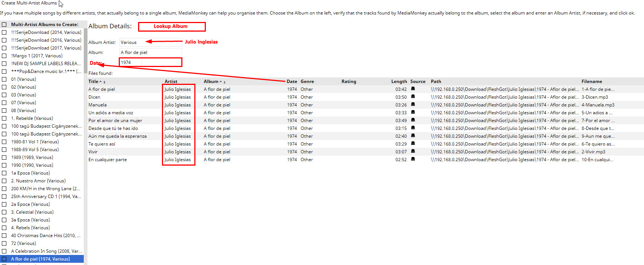Viewport: 644px width, 265px height.
Task: Sort the file list by the Title column header
Action: point(93,82)
